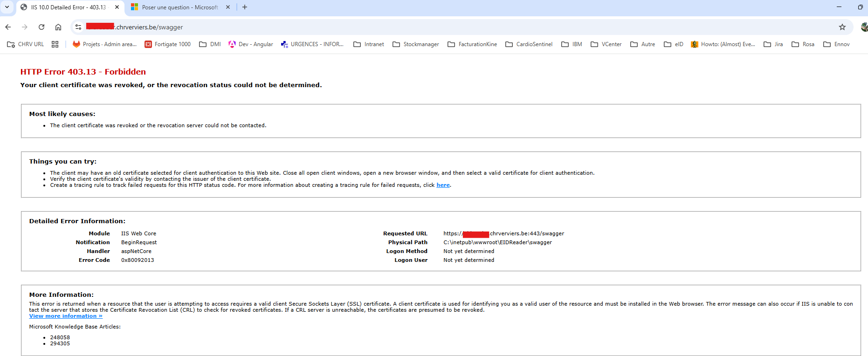The height and width of the screenshot is (356, 868).
Task: Expand the FacturationKine bookmark folder
Action: [472, 44]
